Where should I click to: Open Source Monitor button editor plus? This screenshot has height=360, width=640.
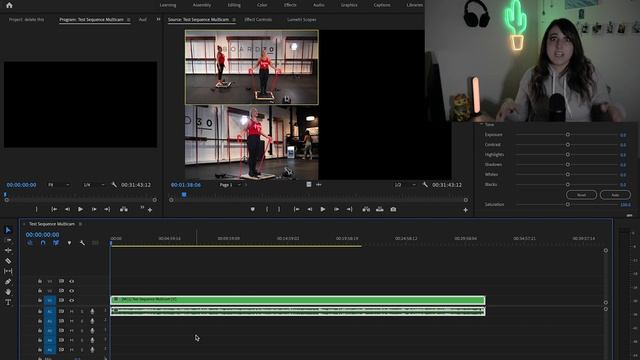click(x=465, y=210)
